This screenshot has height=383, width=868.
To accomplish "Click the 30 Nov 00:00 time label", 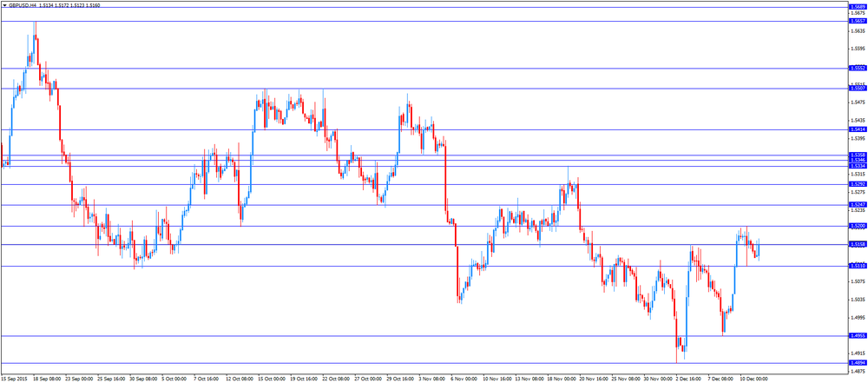I will point(656,380).
